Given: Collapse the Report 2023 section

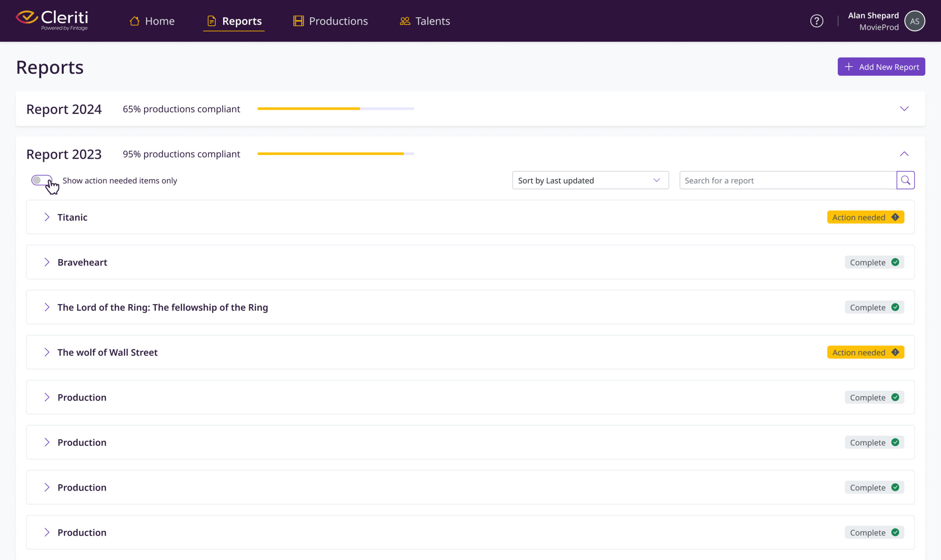Looking at the screenshot, I should [904, 154].
